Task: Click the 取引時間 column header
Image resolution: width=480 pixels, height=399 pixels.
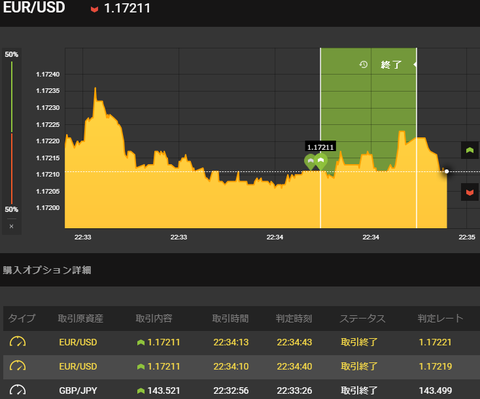Action: pos(230,318)
